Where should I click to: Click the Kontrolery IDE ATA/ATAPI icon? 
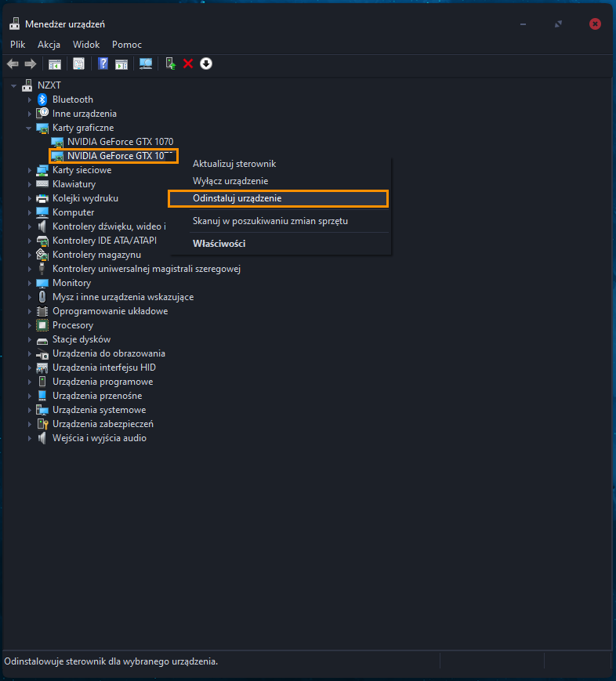(x=42, y=241)
